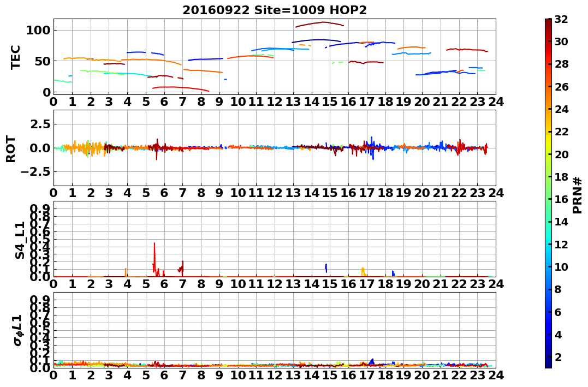Screen dimensions: 588x387
Task: Click hour 18 tick under ROT panel
Action: [x=385, y=193]
